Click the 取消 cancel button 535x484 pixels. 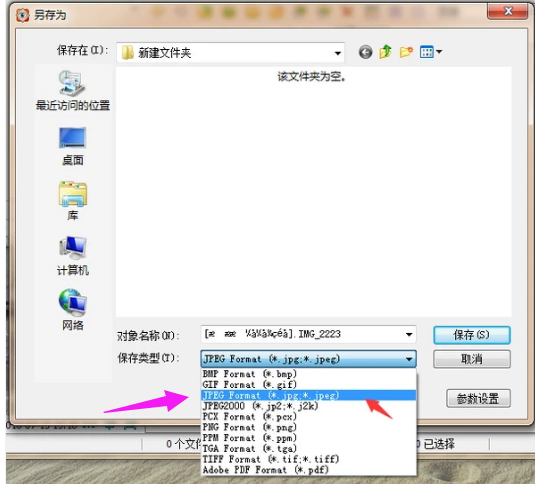click(x=472, y=359)
